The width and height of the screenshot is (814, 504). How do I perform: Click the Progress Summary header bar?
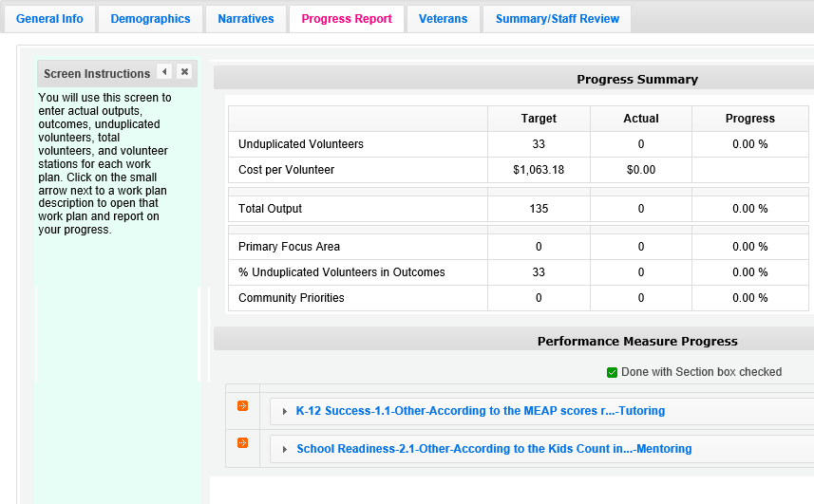pos(636,79)
